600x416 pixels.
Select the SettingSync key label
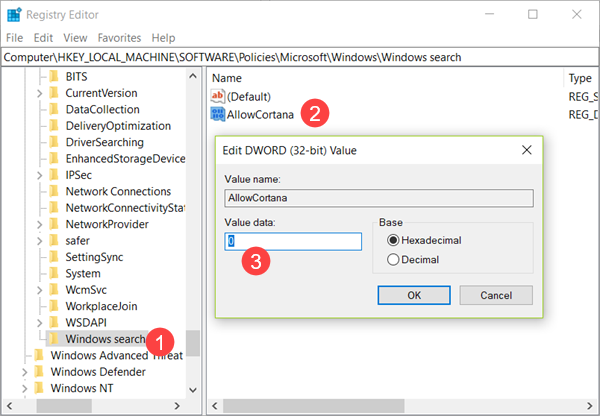(x=94, y=257)
